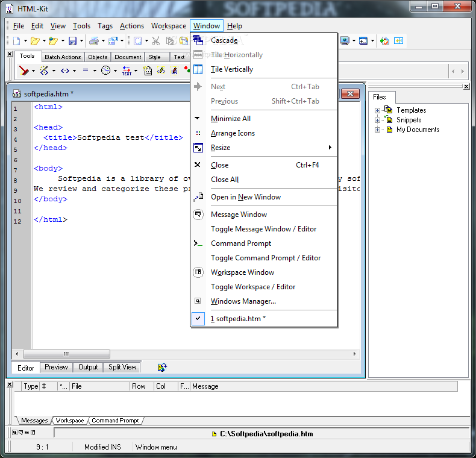Switch to the Preview tab
This screenshot has height=458, width=476.
[x=56, y=367]
